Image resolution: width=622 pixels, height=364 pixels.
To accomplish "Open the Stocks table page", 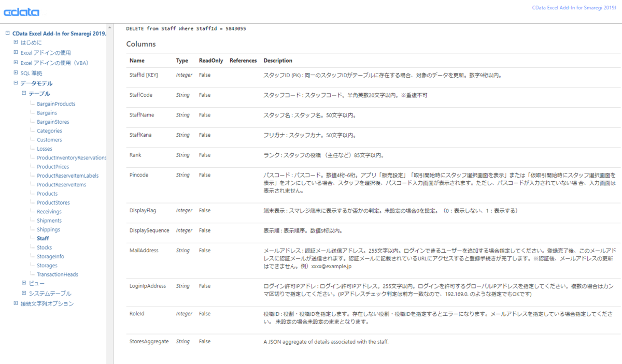I will coord(44,247).
